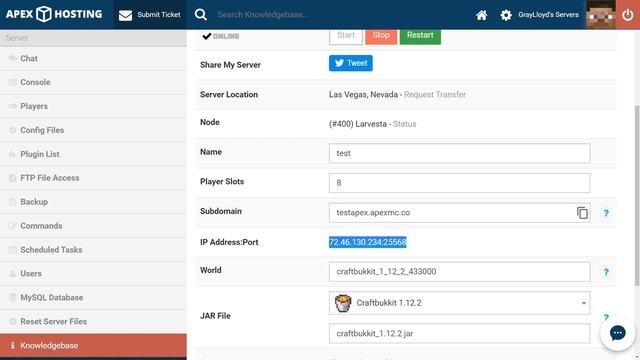Click the (#400) Larvesta node text
640x360 pixels.
point(358,124)
